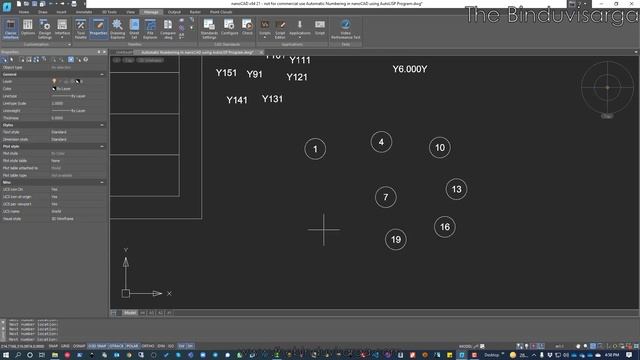
Task: Pin the Properties panel
Action: (99, 52)
